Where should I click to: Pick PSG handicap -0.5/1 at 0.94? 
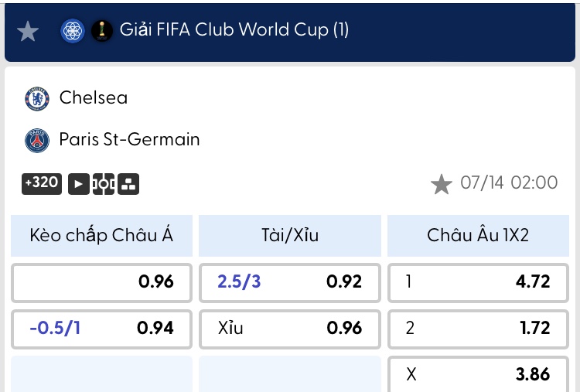point(101,329)
